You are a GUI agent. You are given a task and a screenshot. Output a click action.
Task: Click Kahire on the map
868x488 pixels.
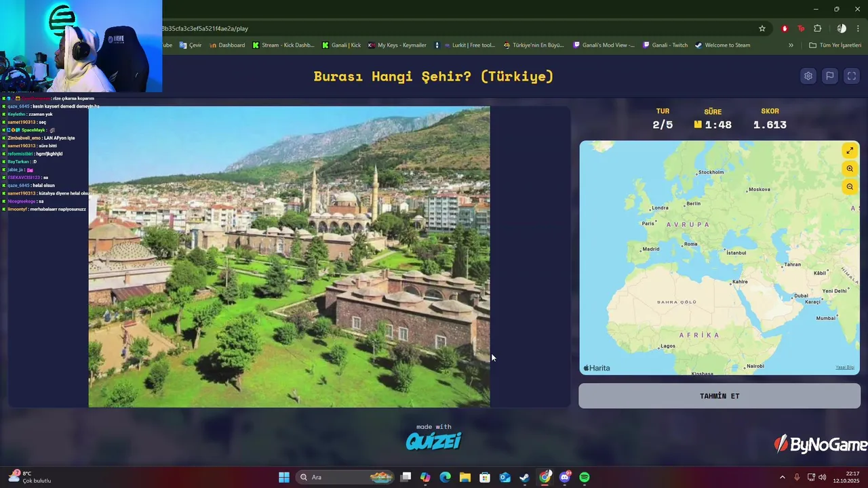coord(738,282)
